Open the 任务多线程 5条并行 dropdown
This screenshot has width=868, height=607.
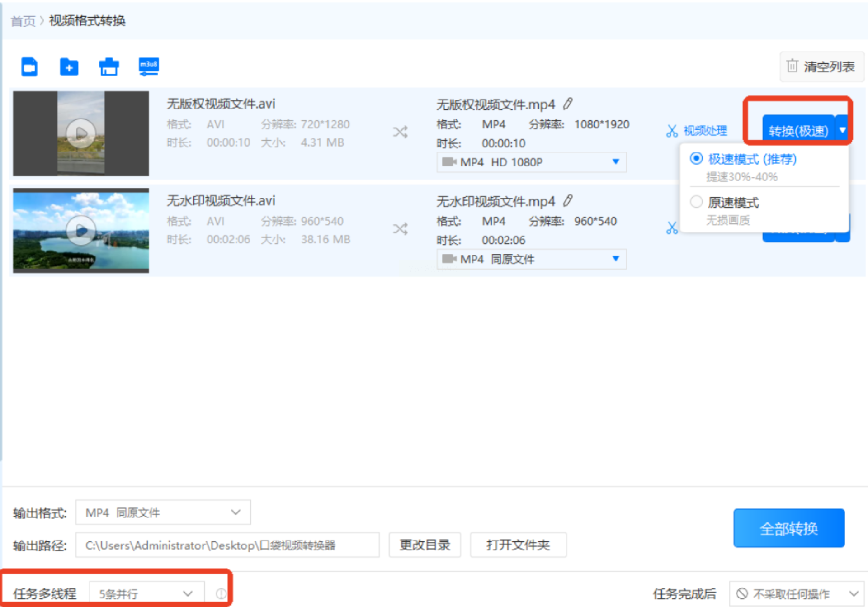(146, 593)
